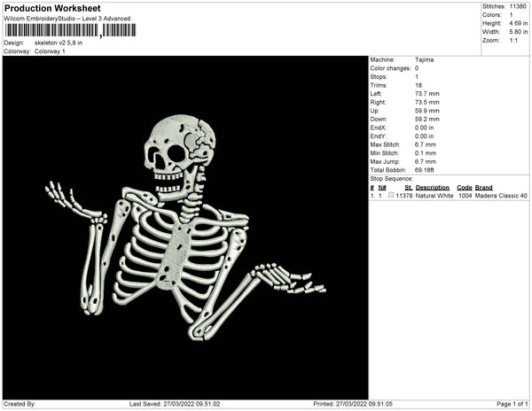Viewport: 532px width, 411px height.
Task: Click the Width value 5.80 in
Action: (x=519, y=32)
